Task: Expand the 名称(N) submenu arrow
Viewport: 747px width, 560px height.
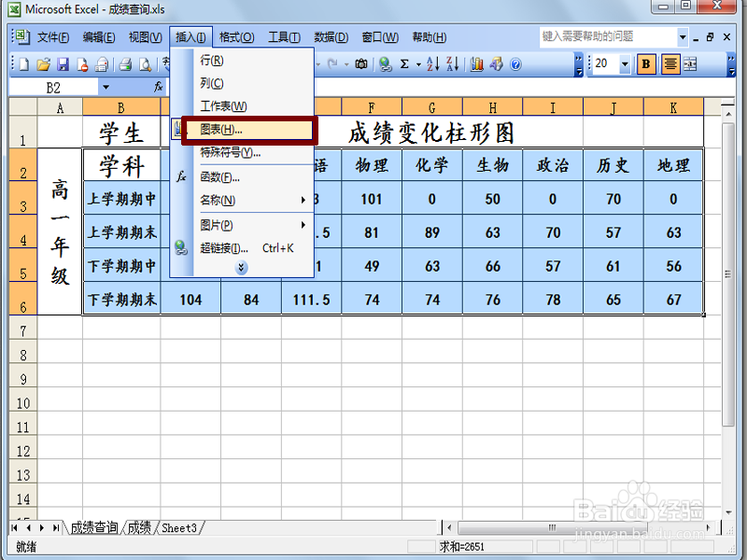Action: [302, 199]
